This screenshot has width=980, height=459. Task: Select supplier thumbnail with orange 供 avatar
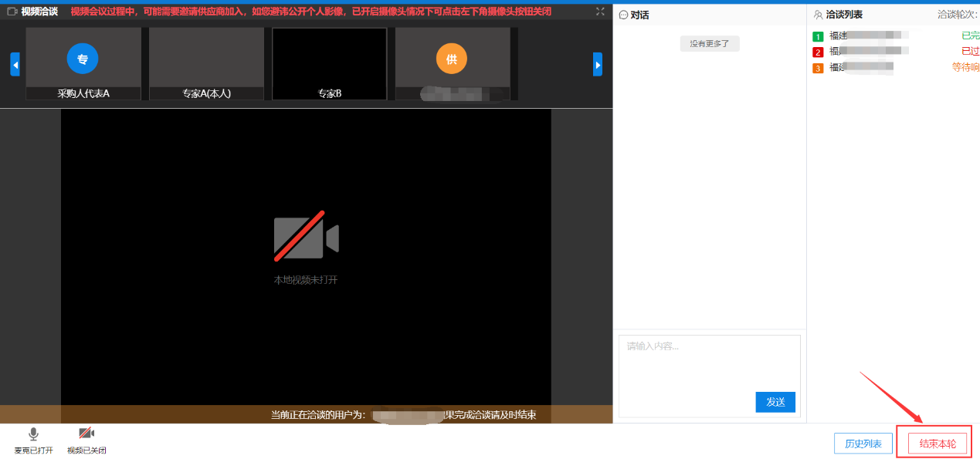453,64
